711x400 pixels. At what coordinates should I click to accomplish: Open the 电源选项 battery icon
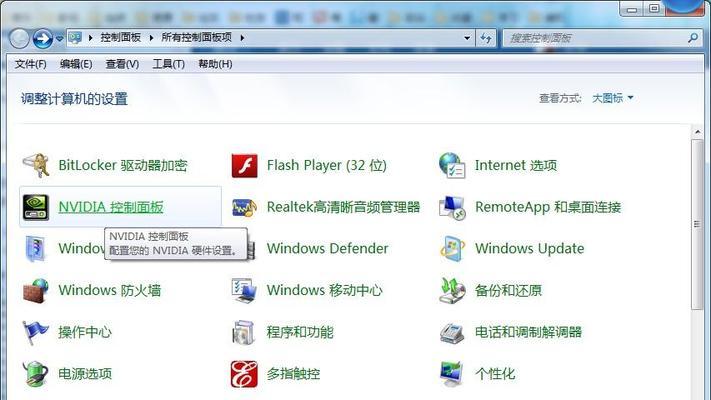click(35, 374)
